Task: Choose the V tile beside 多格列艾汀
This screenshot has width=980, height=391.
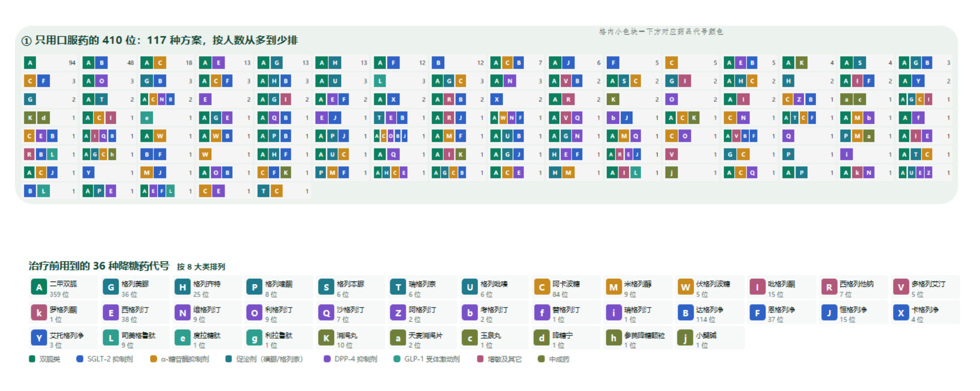Action: pos(901,288)
